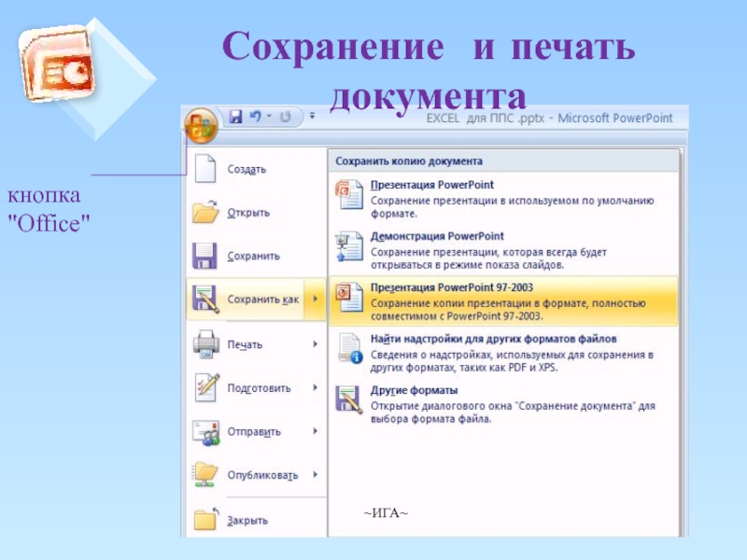Click the Презентация PowerPoint 97-2003 icon
Image resolution: width=747 pixels, height=560 pixels.
pyautogui.click(x=349, y=297)
